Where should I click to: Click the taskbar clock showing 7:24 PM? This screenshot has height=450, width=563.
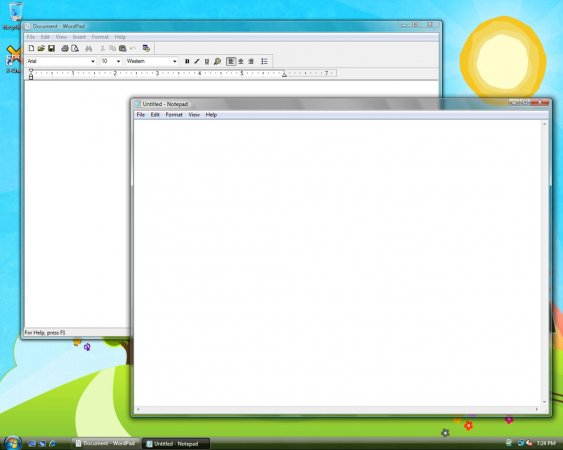(x=546, y=443)
